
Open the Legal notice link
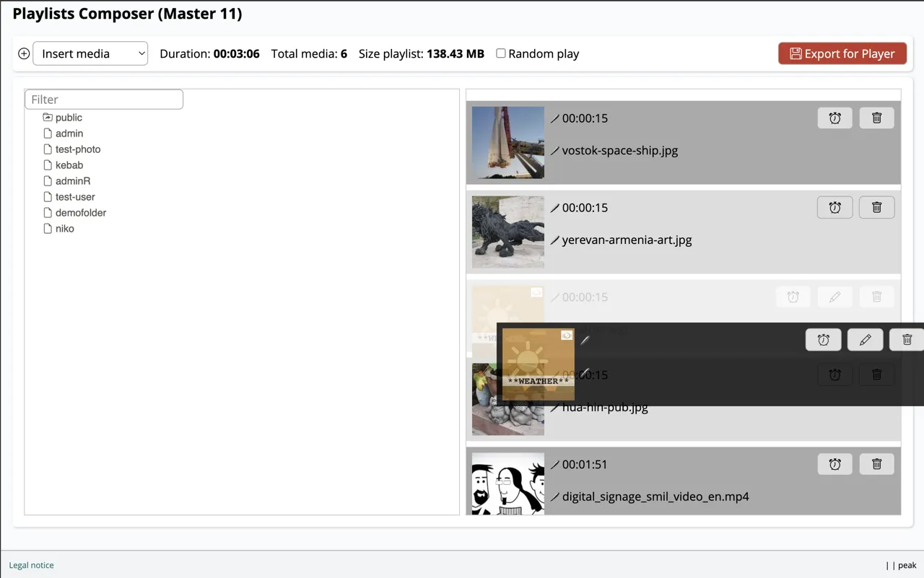pyautogui.click(x=31, y=565)
